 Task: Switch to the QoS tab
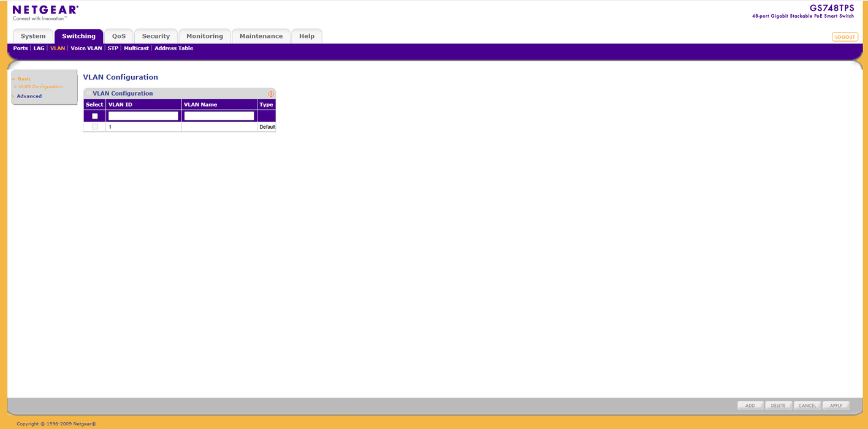coord(118,36)
